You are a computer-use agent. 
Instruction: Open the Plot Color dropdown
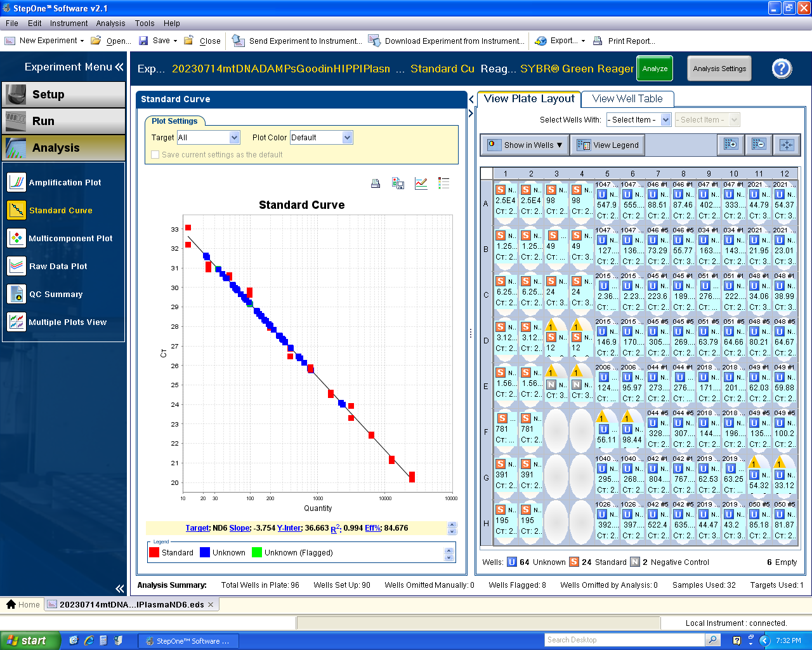pos(347,138)
